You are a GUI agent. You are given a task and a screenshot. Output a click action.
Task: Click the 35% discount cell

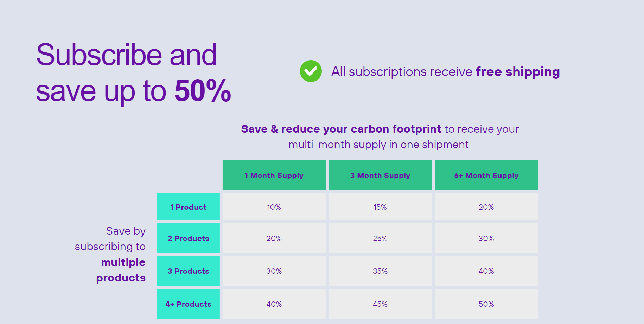pos(380,271)
